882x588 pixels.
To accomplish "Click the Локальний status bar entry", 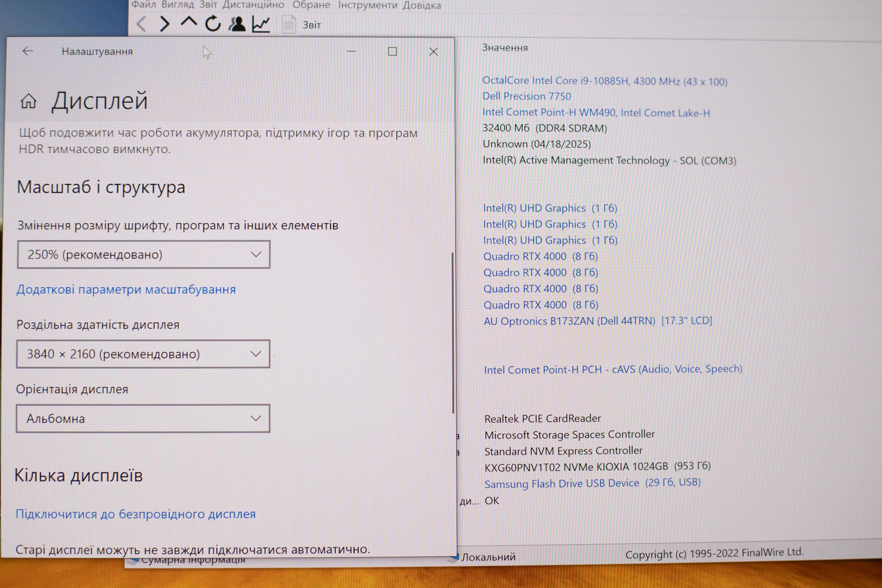I will pyautogui.click(x=488, y=557).
